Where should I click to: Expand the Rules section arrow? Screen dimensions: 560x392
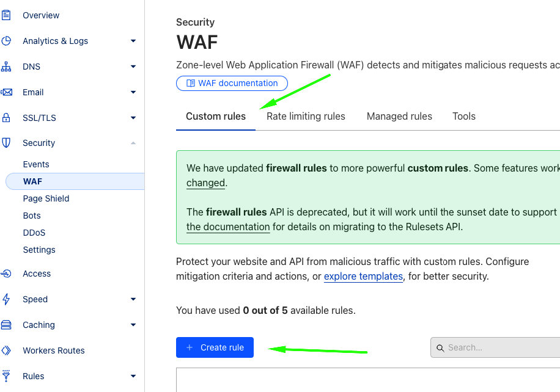pyautogui.click(x=133, y=376)
